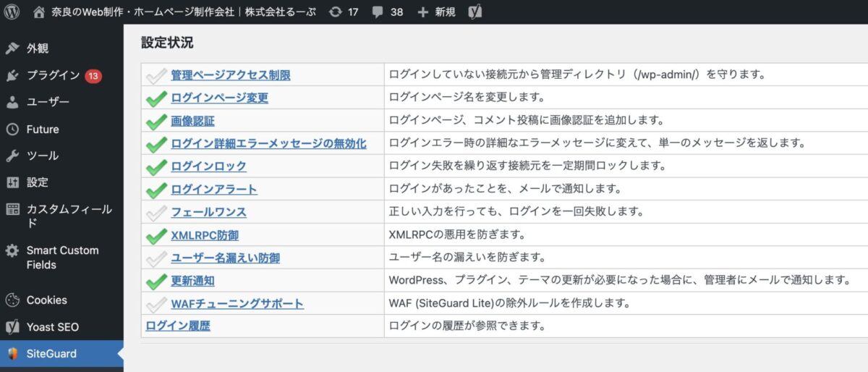Click the カスタムフィールド grid icon
The height and width of the screenshot is (372, 868).
[x=12, y=209]
